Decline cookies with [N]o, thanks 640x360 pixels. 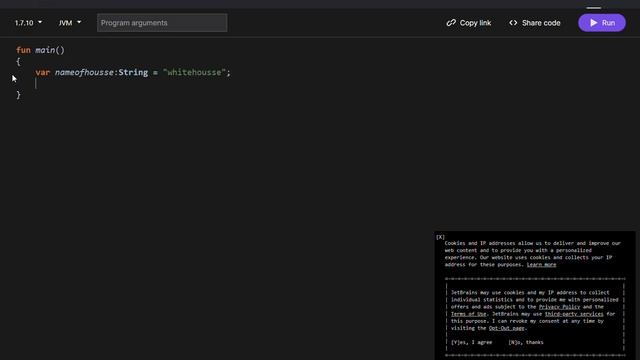[x=526, y=342]
